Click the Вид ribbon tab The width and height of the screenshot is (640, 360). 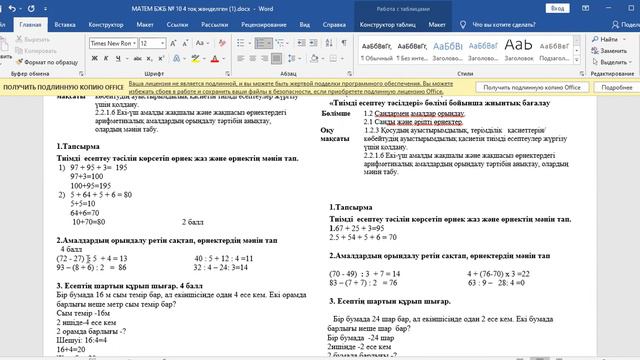pos(304,24)
